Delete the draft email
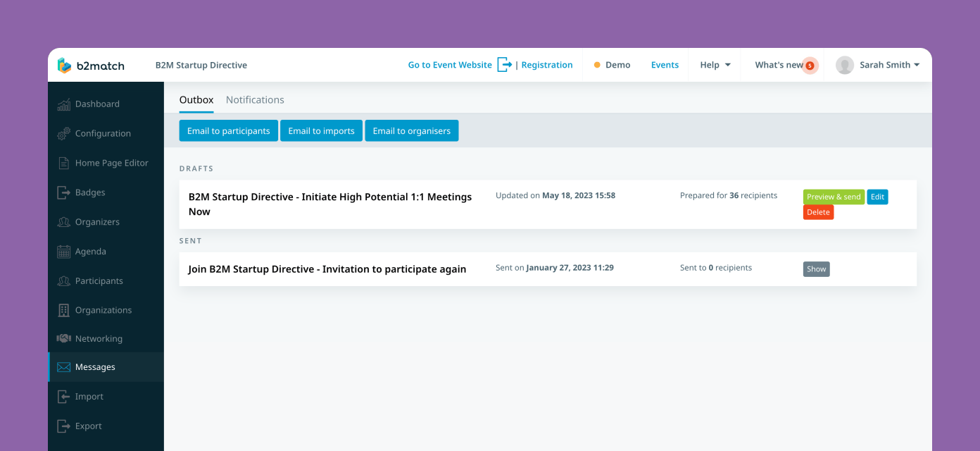 click(818, 212)
